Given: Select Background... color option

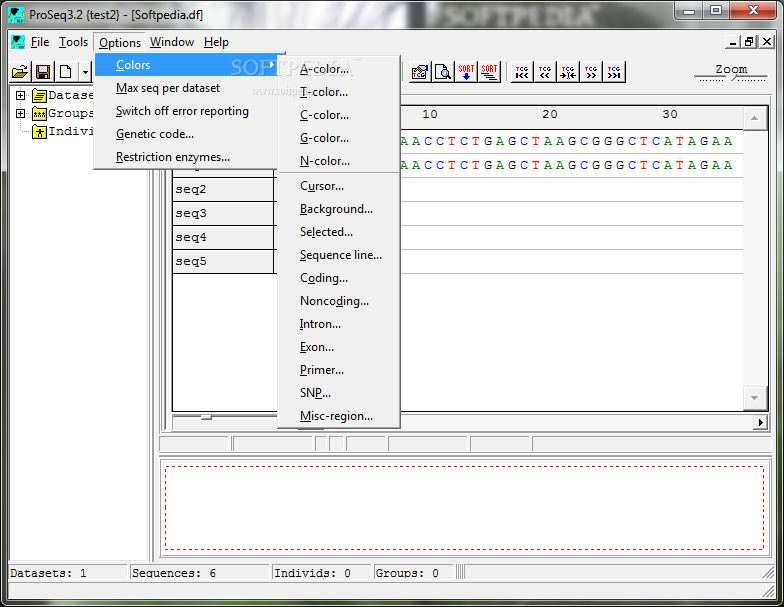Looking at the screenshot, I should click(x=339, y=209).
